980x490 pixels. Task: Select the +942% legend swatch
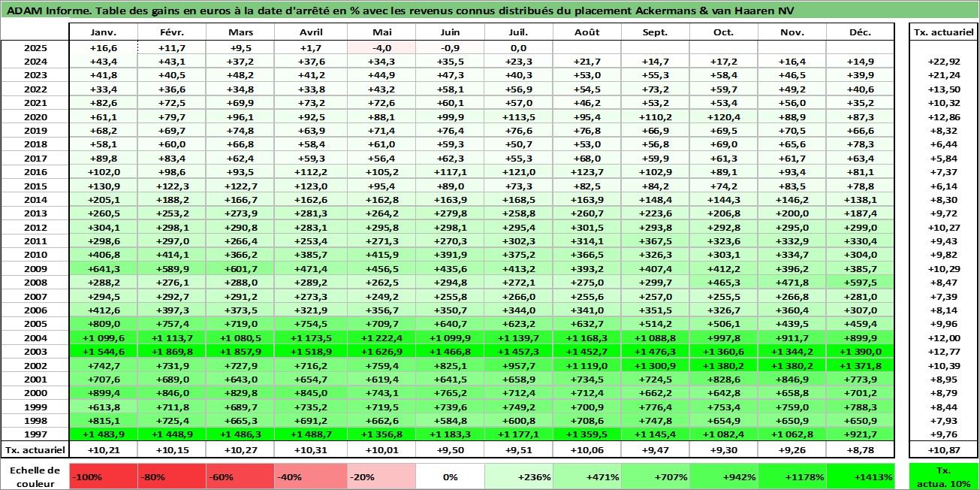(x=724, y=476)
